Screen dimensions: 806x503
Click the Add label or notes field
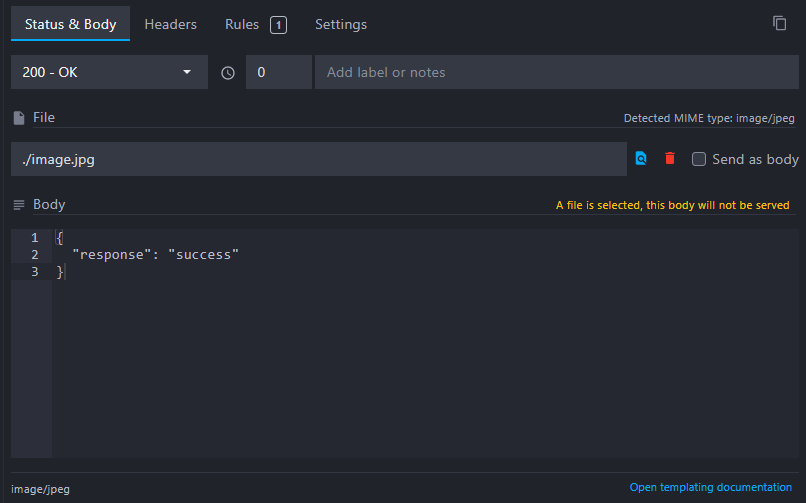[x=556, y=72]
